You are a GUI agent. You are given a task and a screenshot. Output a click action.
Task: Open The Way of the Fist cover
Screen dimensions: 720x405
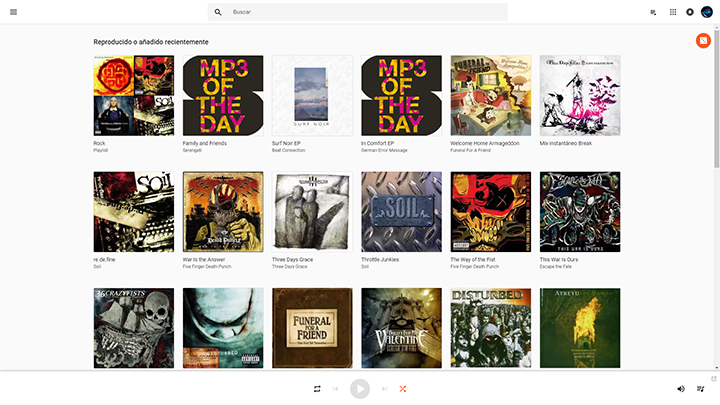491,212
